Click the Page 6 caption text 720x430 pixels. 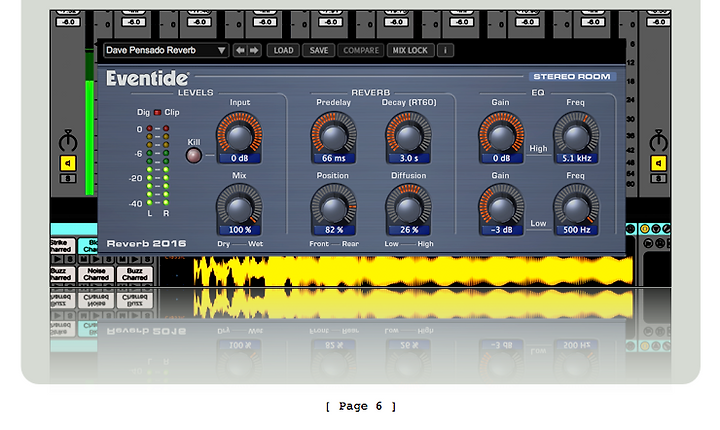click(360, 406)
